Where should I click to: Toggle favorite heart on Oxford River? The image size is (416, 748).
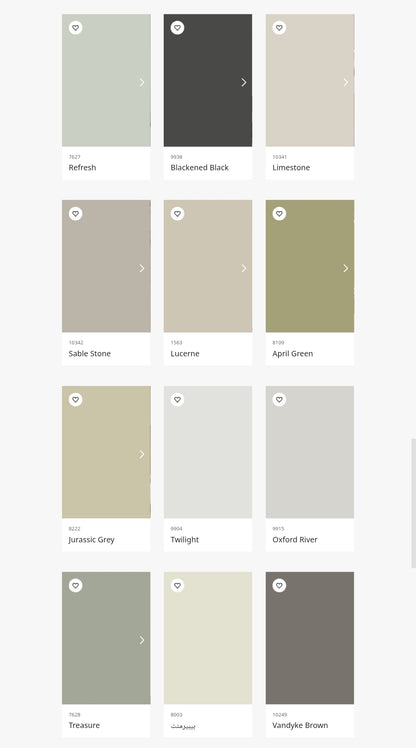280,400
